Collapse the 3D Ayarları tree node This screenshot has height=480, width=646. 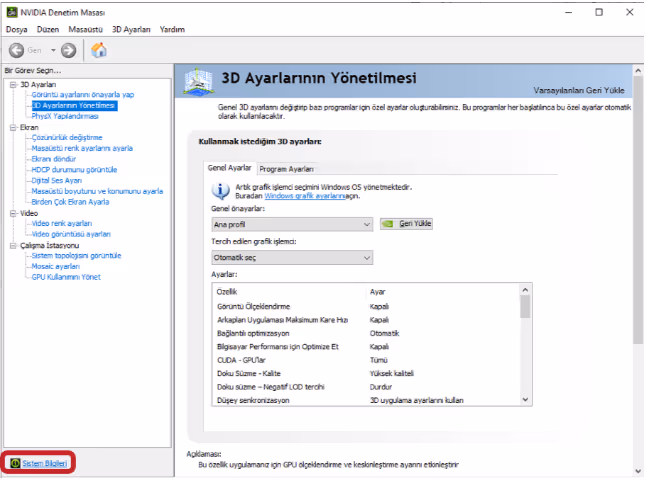13,84
